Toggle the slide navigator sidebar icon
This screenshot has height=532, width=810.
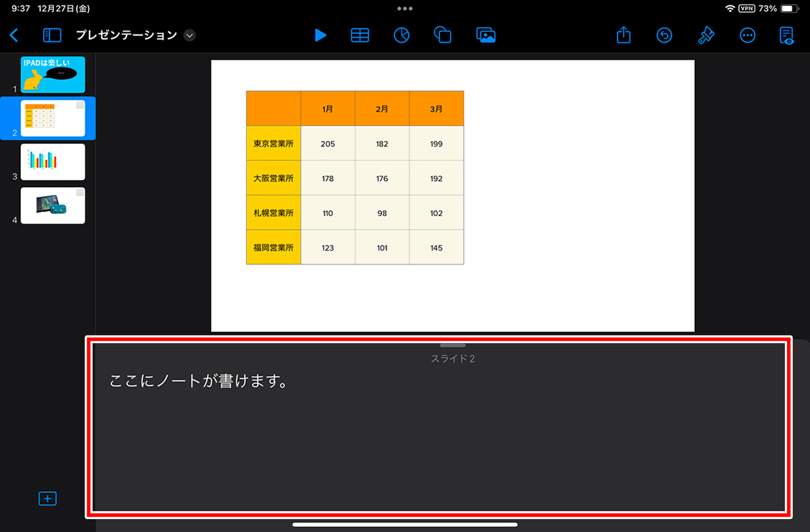click(52, 35)
